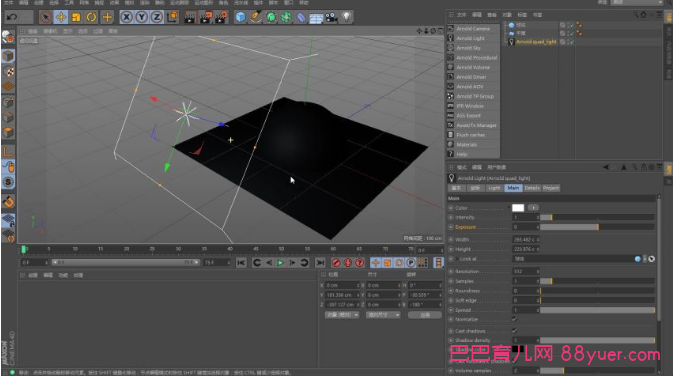Select Arnold quad_light in object tree

click(536, 42)
